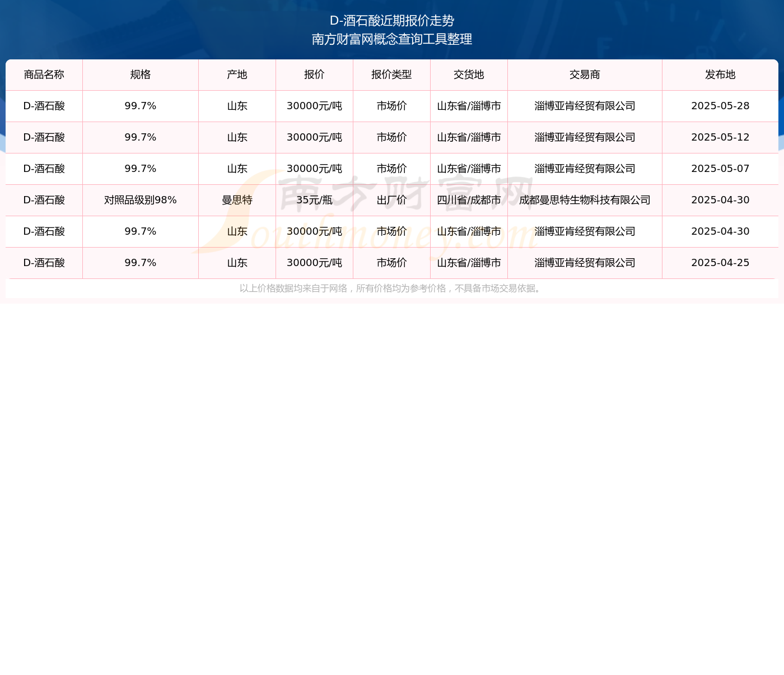Click the '产地' column header
Viewport: 784px width, 675px height.
[237, 75]
